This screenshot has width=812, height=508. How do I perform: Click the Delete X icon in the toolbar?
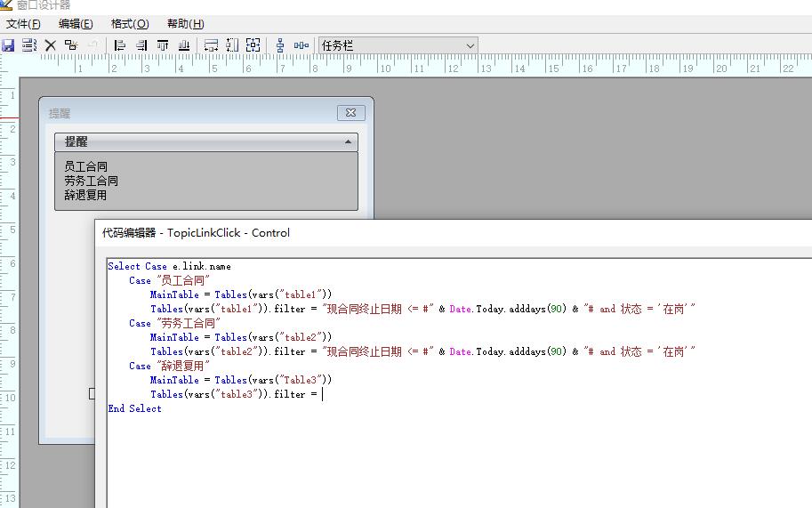pyautogui.click(x=50, y=45)
